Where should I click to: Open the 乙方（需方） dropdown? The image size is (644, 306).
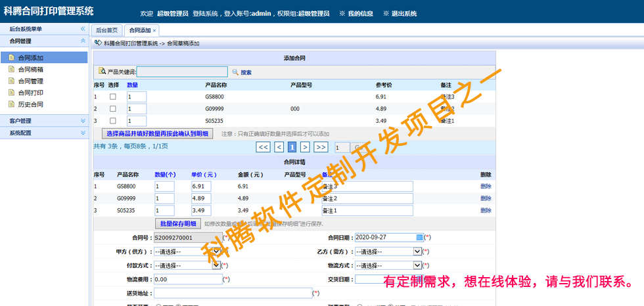coord(388,251)
